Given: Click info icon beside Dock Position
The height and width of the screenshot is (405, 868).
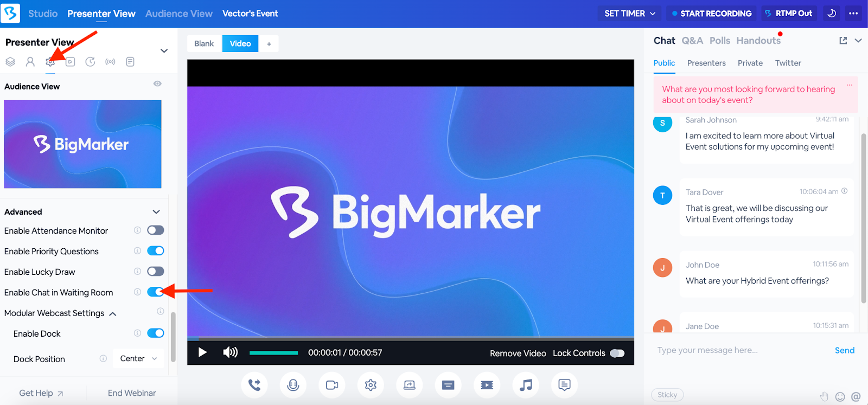Looking at the screenshot, I should [x=103, y=358].
